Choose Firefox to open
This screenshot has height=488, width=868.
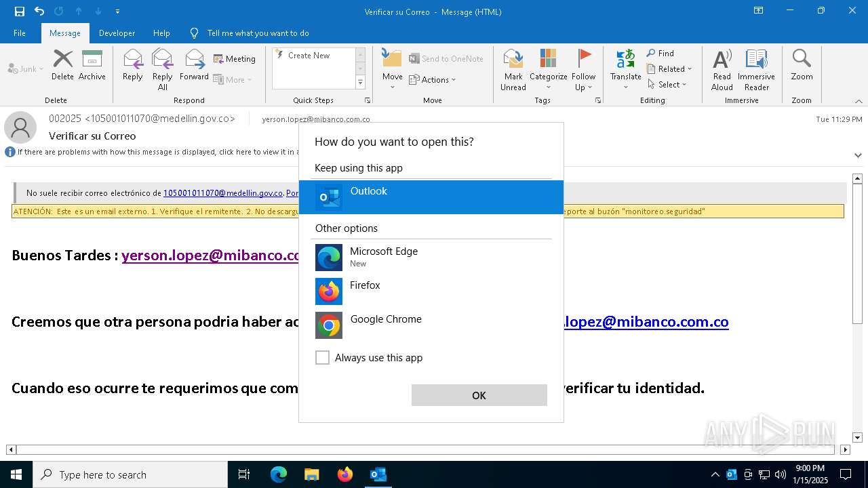[431, 291]
